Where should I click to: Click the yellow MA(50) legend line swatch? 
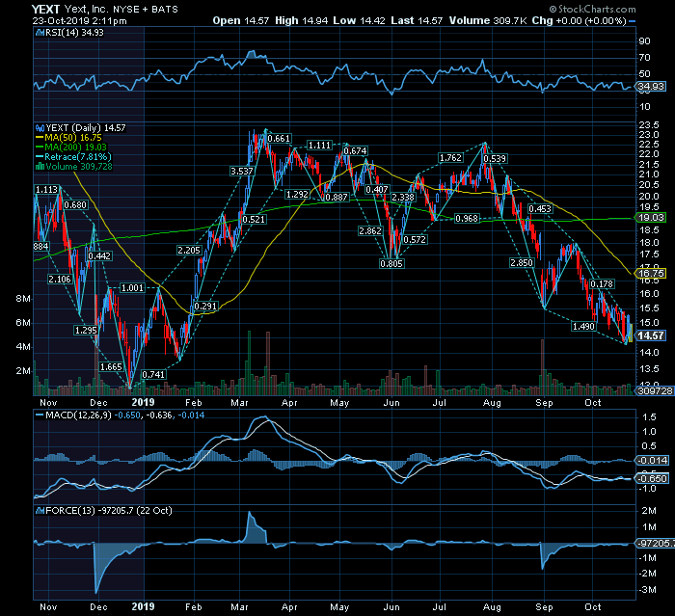tap(40, 138)
